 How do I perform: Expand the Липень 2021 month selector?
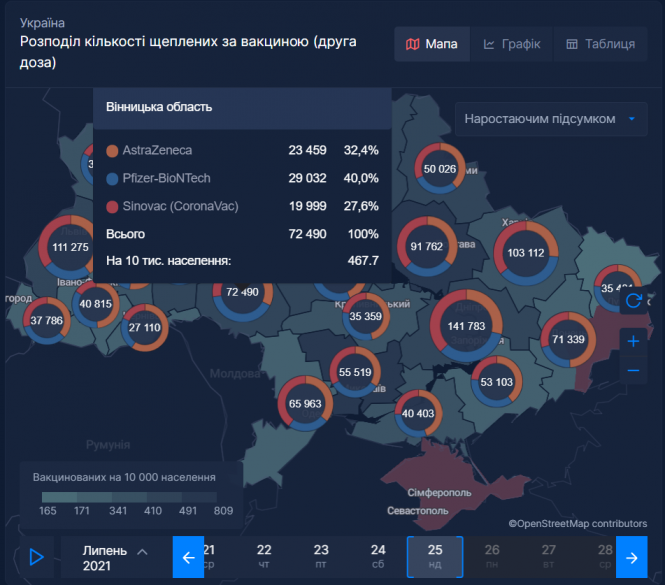(115, 557)
